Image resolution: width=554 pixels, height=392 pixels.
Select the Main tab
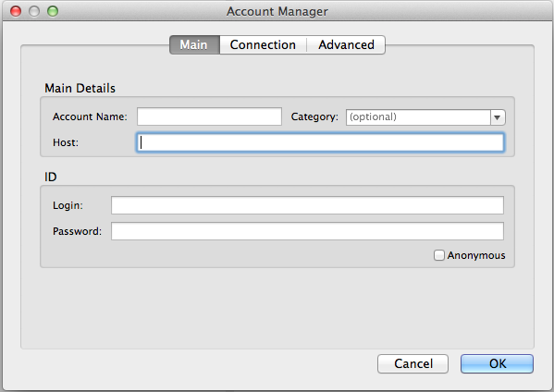pos(194,45)
